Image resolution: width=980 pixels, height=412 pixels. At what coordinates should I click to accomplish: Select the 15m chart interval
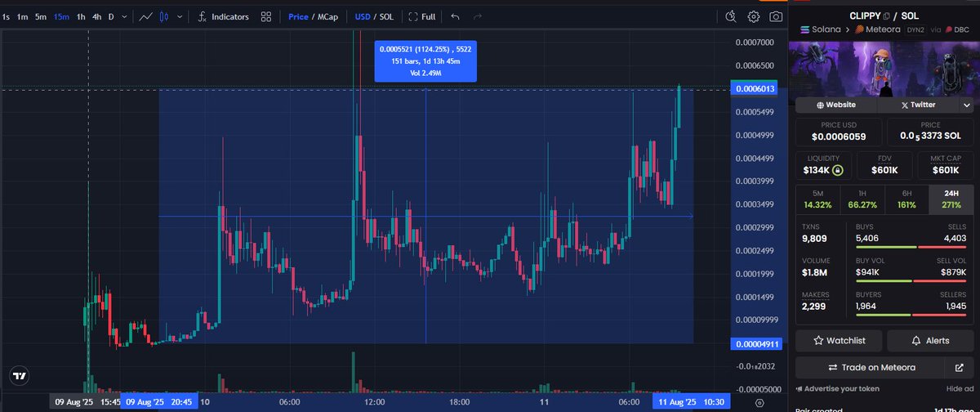pos(61,16)
